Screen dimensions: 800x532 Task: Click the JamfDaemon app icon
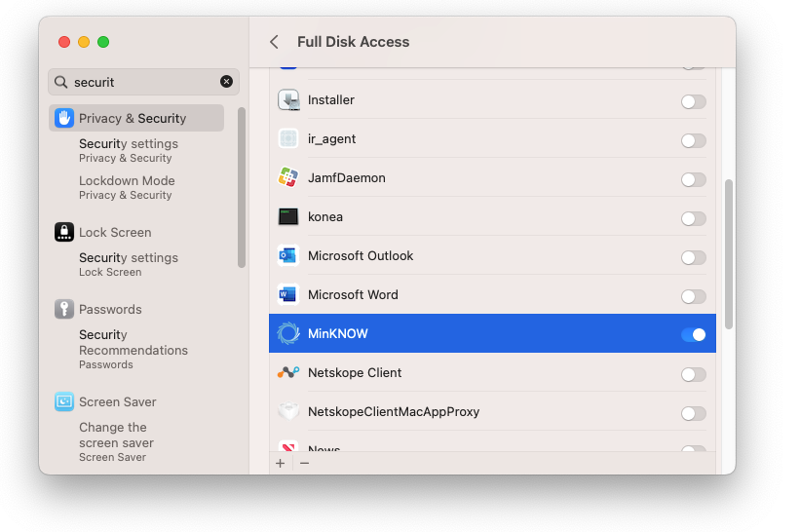click(x=288, y=178)
